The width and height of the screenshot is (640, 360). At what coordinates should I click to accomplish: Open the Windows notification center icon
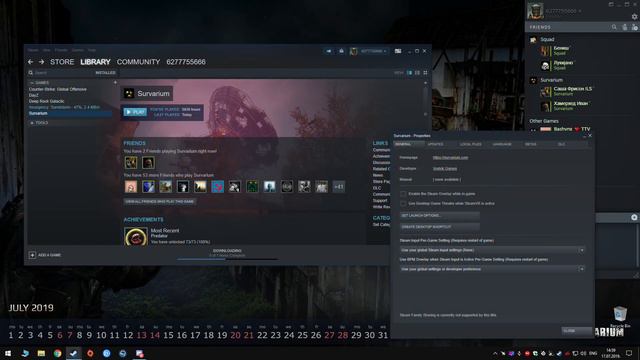pyautogui.click(x=629, y=353)
